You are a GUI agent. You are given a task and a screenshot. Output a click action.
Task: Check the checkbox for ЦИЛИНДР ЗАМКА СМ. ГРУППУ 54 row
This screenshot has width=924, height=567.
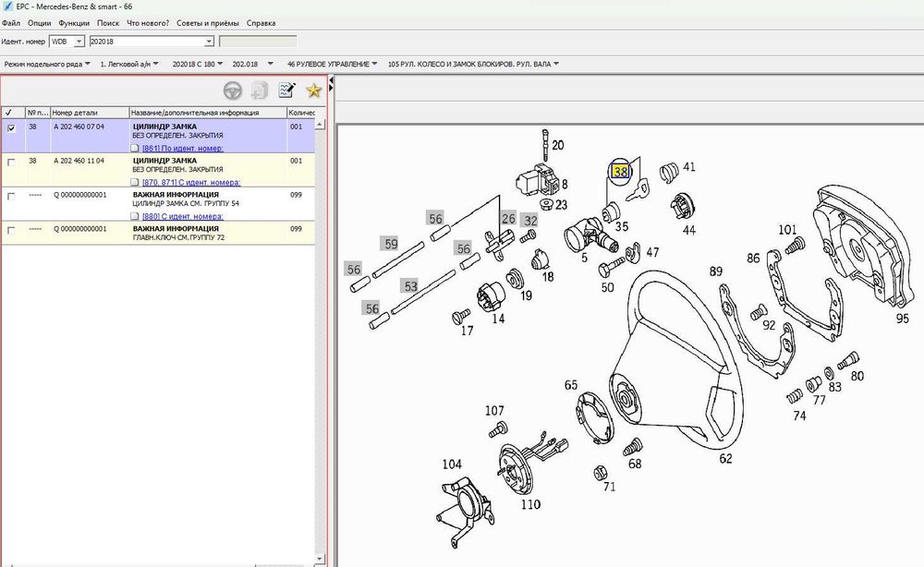click(11, 196)
